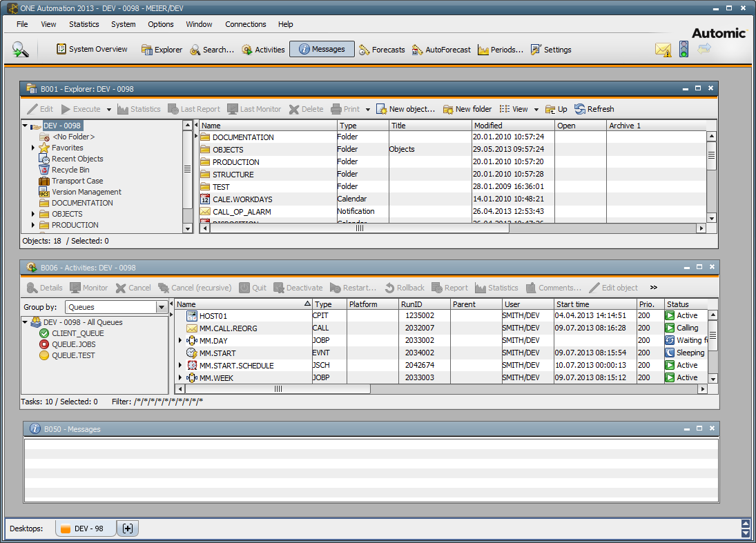Image resolution: width=756 pixels, height=543 pixels.
Task: Sort activities by RunID column
Action: [x=425, y=304]
